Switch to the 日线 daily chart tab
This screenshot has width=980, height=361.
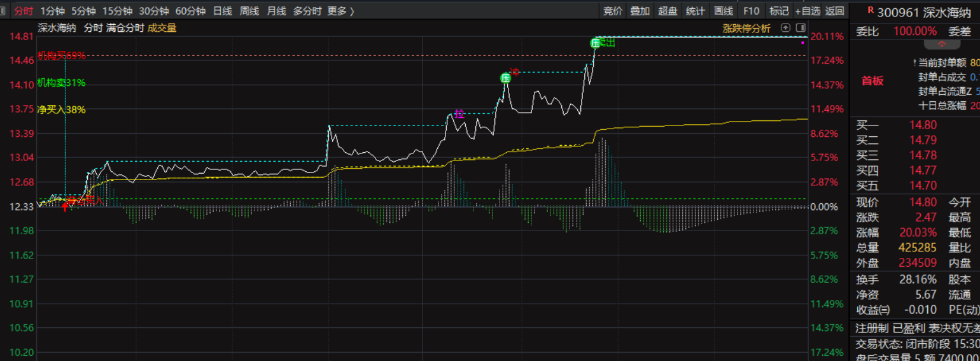[222, 11]
